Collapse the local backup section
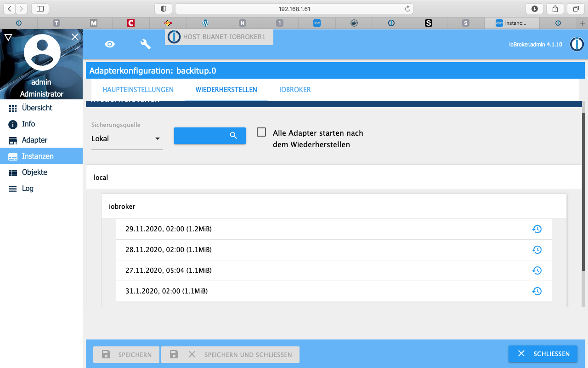Image resolution: width=588 pixels, height=368 pixels. 334,177
